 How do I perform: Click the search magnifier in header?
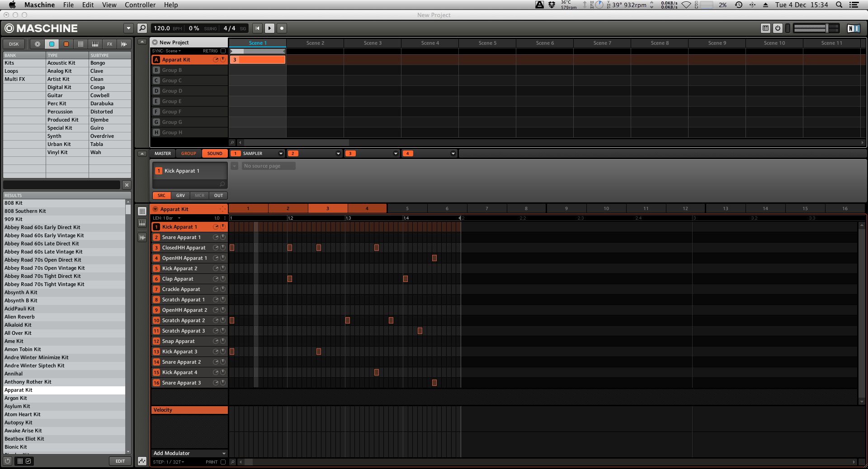pyautogui.click(x=142, y=28)
